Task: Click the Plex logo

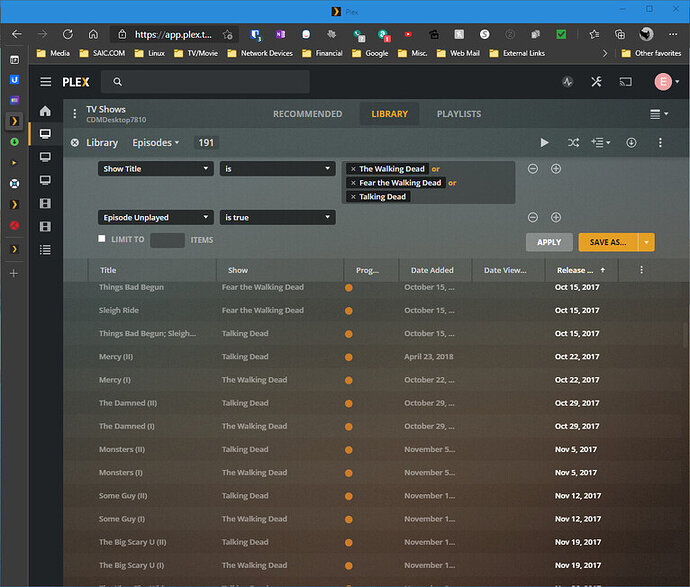Action: pos(76,82)
